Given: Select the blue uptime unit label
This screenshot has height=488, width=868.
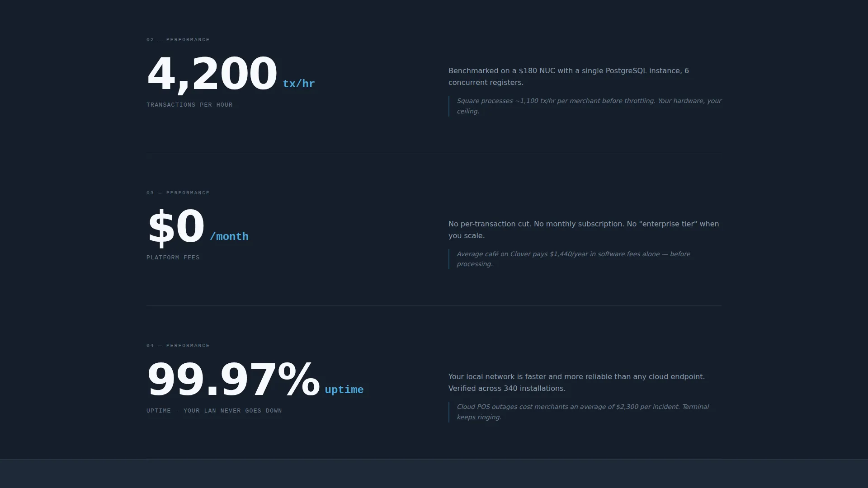Looking at the screenshot, I should (344, 389).
